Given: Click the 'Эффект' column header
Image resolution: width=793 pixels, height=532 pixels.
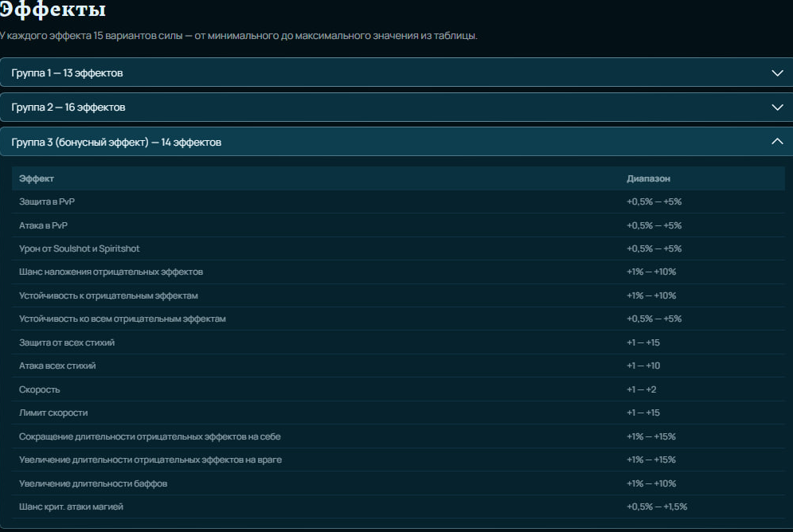Looking at the screenshot, I should coord(37,178).
